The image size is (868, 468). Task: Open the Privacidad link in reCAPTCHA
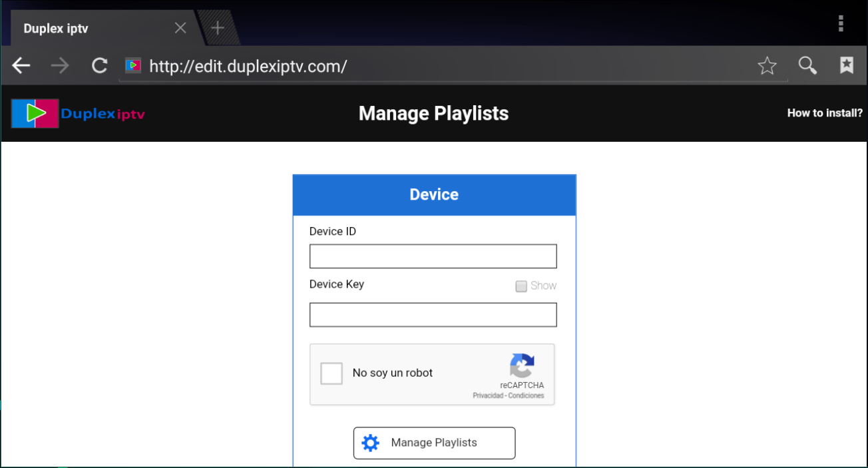pos(489,395)
